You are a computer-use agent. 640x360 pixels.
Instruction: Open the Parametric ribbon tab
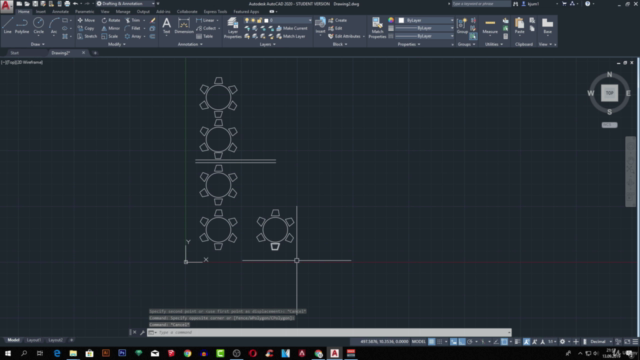(84, 11)
